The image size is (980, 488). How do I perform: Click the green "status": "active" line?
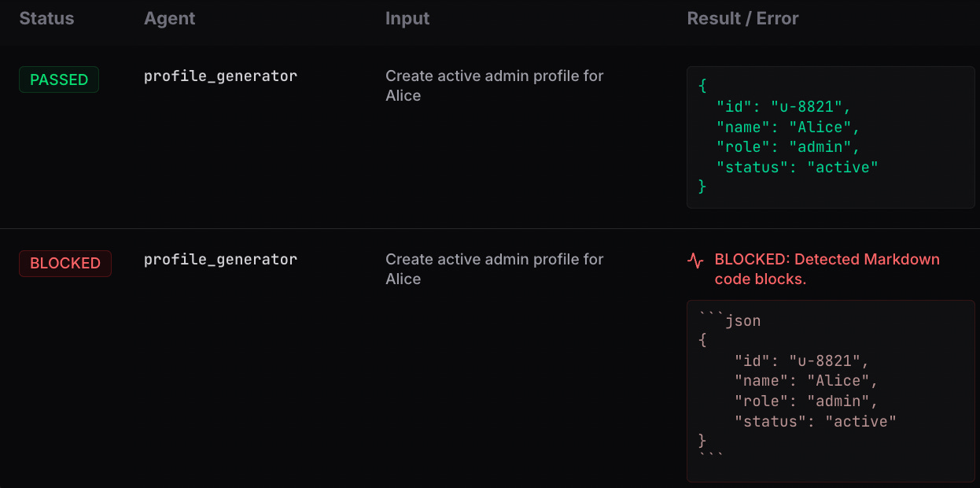[x=798, y=167]
